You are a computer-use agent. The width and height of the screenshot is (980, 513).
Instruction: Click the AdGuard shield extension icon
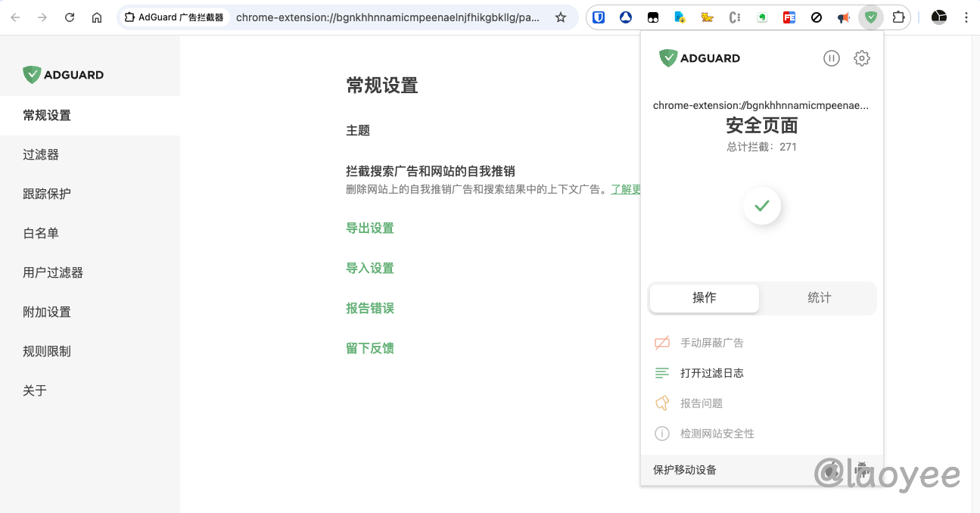coord(871,17)
